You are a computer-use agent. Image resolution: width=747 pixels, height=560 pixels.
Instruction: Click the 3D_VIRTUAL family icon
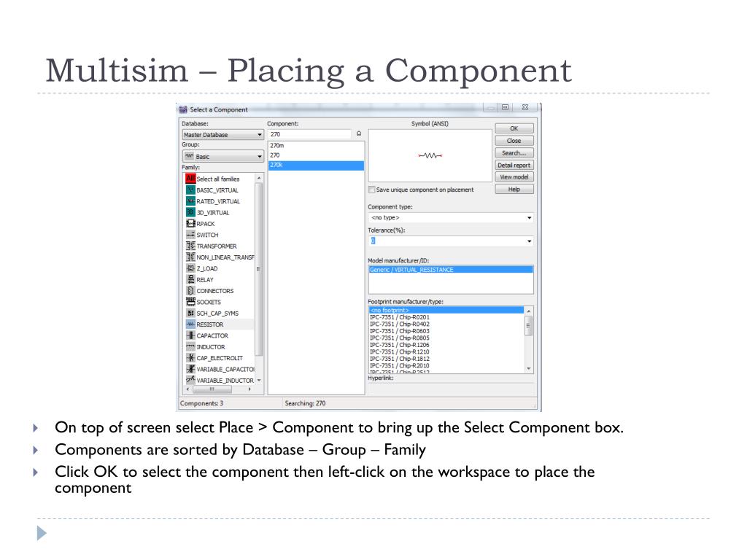pyautogui.click(x=190, y=212)
